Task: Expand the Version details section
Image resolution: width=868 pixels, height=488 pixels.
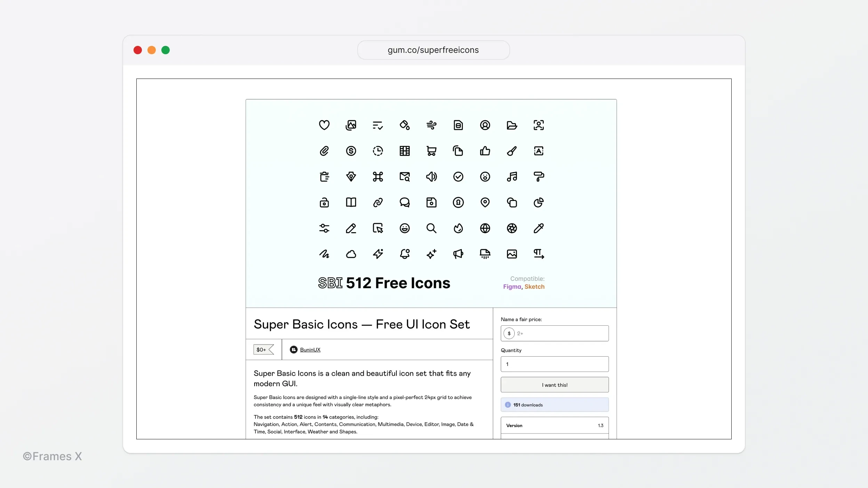Action: coord(554,425)
